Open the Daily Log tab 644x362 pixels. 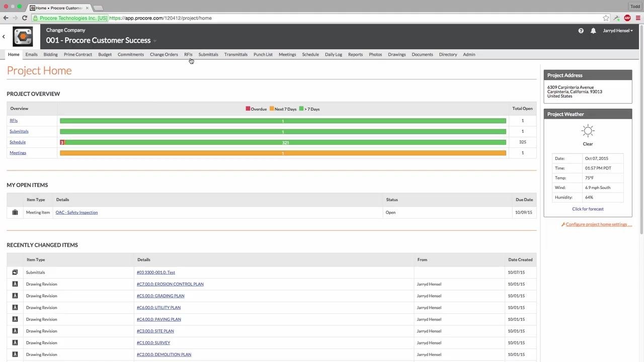pos(334,54)
